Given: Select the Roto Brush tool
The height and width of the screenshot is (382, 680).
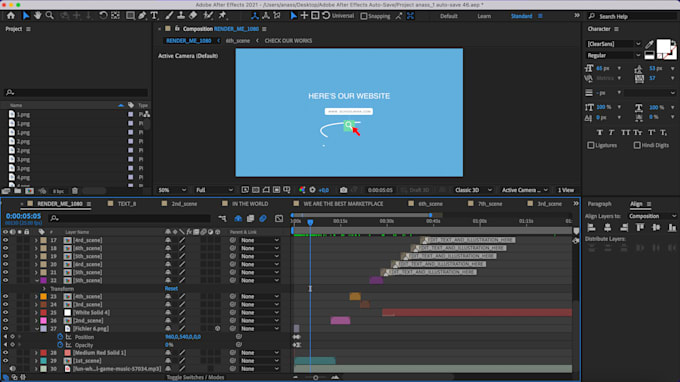Looking at the screenshot, I should click(208, 16).
